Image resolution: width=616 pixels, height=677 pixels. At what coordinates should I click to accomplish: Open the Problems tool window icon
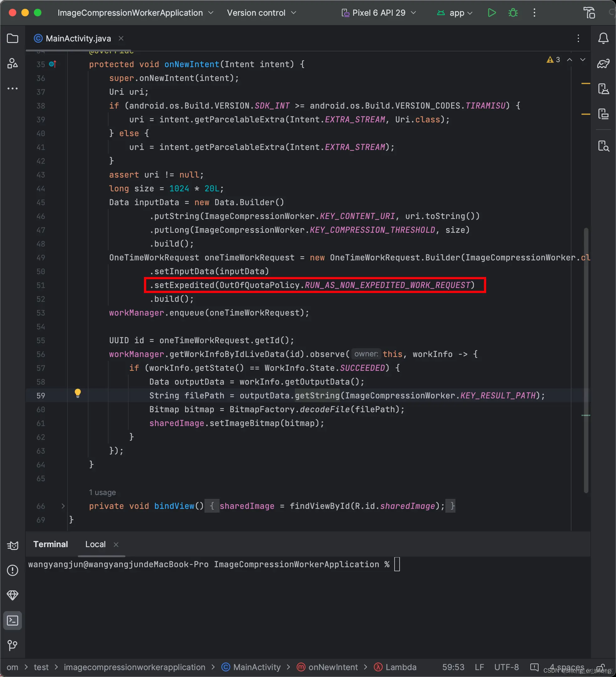(13, 570)
